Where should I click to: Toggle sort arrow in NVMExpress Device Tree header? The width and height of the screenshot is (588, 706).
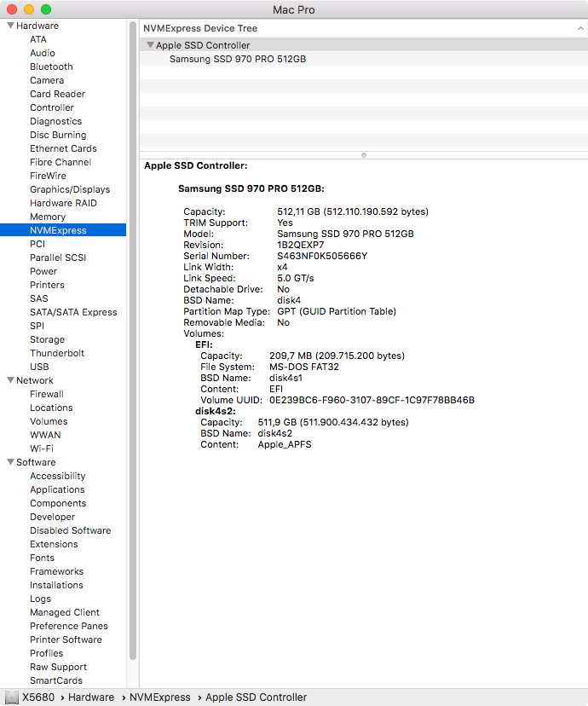coord(580,28)
